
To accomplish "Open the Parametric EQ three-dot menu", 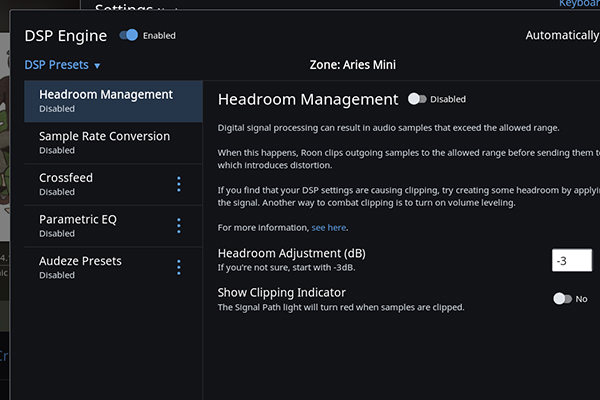I will (x=179, y=225).
